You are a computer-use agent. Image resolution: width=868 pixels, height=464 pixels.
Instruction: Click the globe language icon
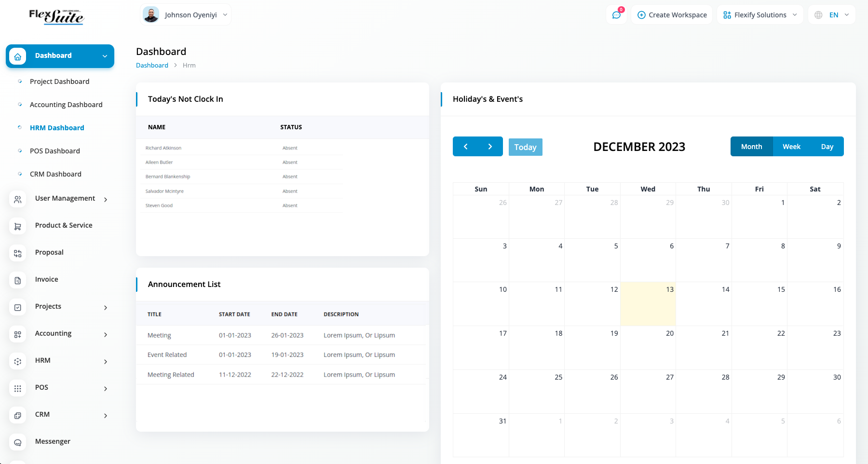[x=818, y=15]
